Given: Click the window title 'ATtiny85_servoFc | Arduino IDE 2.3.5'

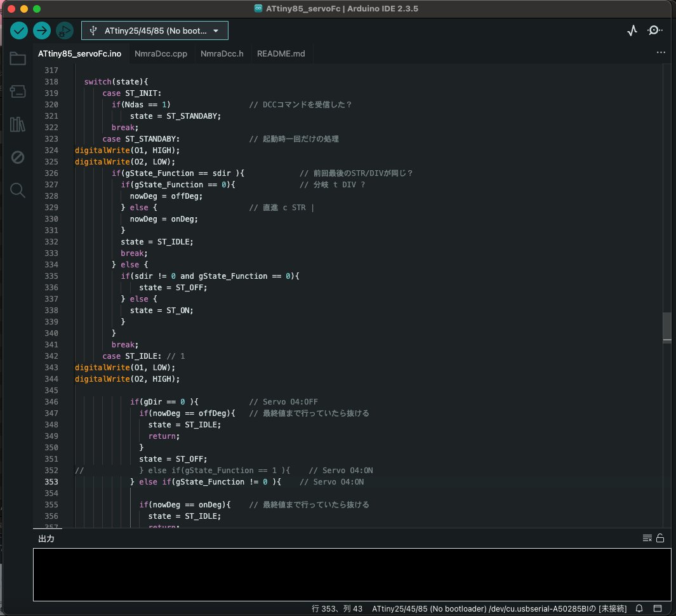Looking at the screenshot, I should 342,9.
